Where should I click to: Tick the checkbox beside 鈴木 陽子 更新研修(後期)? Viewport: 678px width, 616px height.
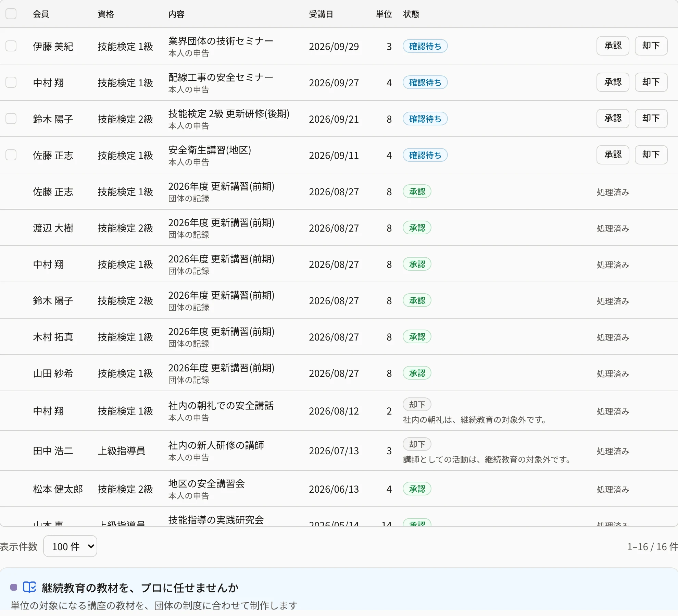pyautogui.click(x=11, y=119)
